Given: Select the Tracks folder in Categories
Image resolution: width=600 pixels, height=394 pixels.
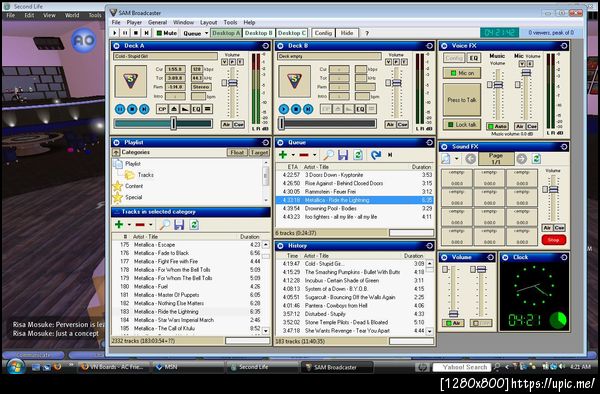Looking at the screenshot, I should pyautogui.click(x=139, y=175).
